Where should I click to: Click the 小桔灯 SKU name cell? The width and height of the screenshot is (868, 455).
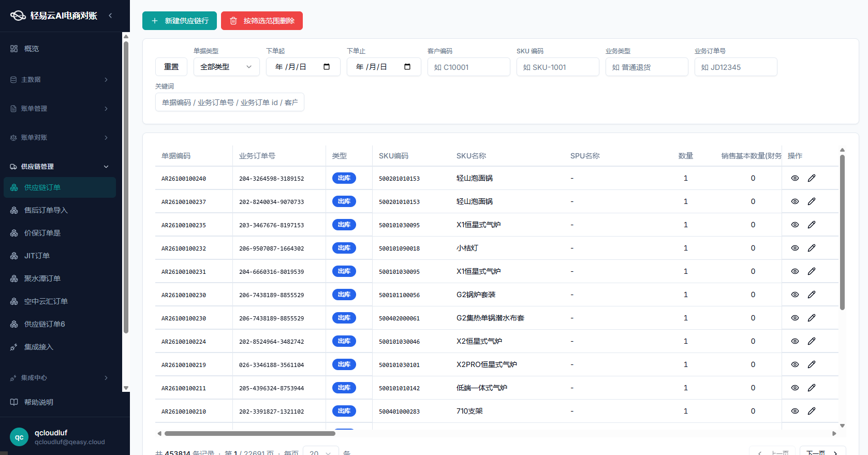[x=467, y=248]
